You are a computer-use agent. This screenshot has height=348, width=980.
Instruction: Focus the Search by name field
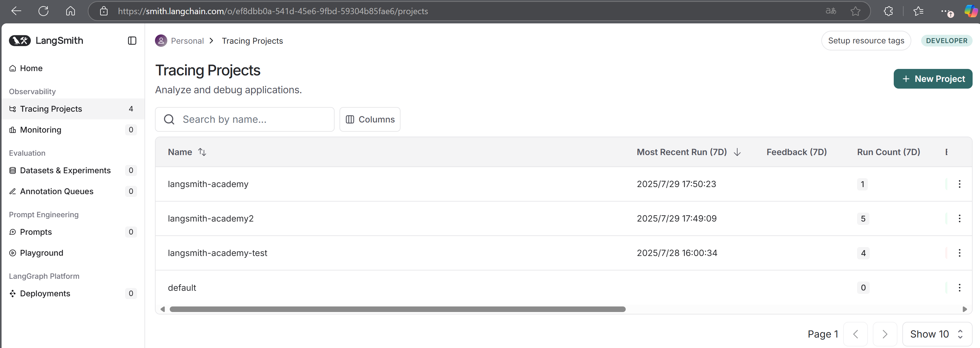click(x=245, y=119)
